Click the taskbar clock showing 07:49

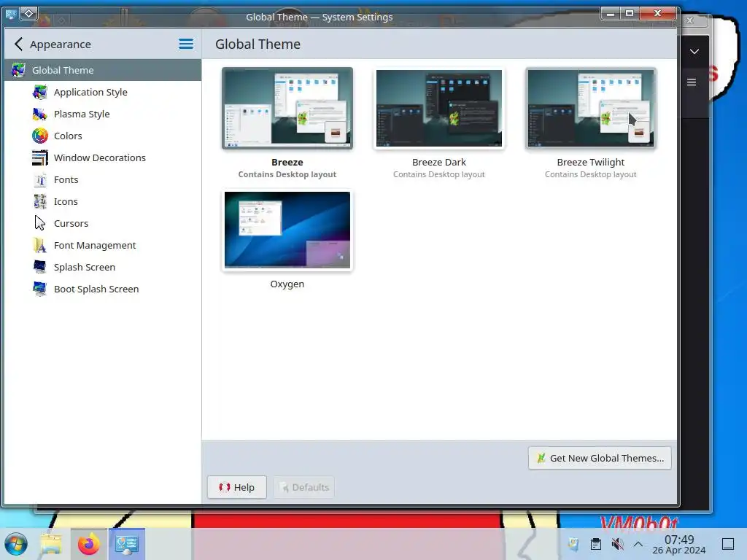pos(679,544)
